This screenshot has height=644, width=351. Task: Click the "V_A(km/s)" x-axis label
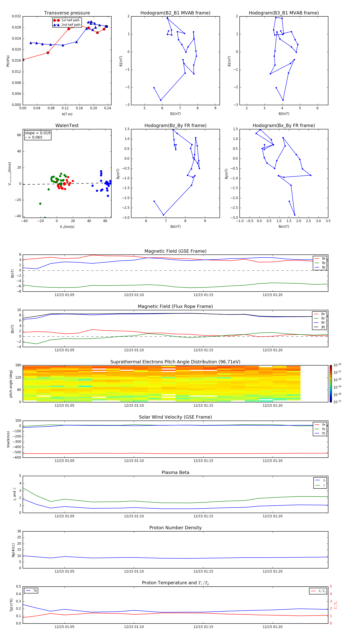(67, 227)
